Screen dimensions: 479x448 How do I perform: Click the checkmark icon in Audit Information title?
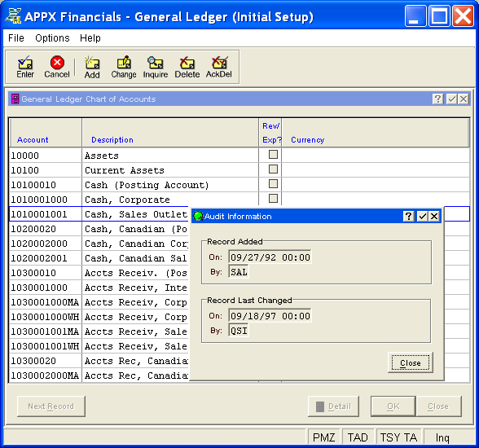click(423, 216)
